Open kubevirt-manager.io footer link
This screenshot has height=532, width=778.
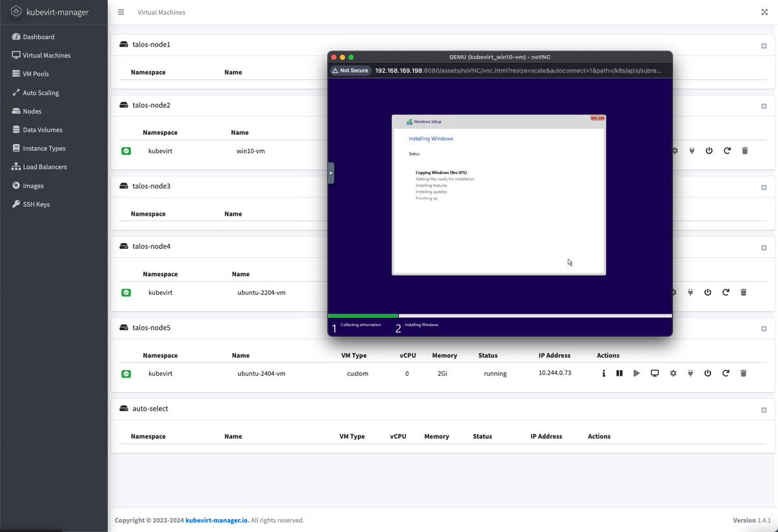[x=217, y=520]
